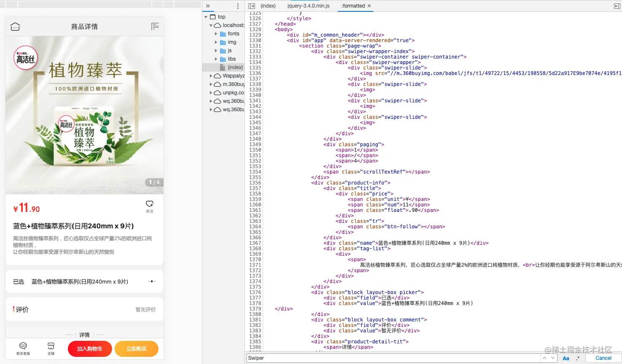Screen dimensions: 622x364
Task: Click the cloud icon beside localhost
Action: [x=217, y=25]
